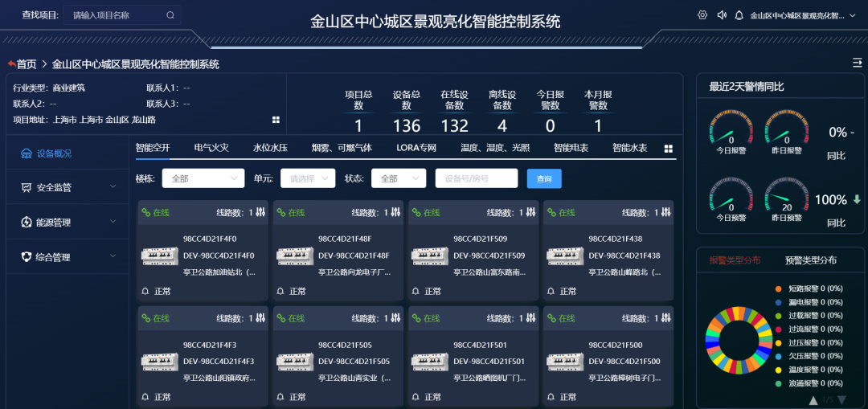Click the alarm bell icon of device 98CC4D21F48F

[x=280, y=291]
